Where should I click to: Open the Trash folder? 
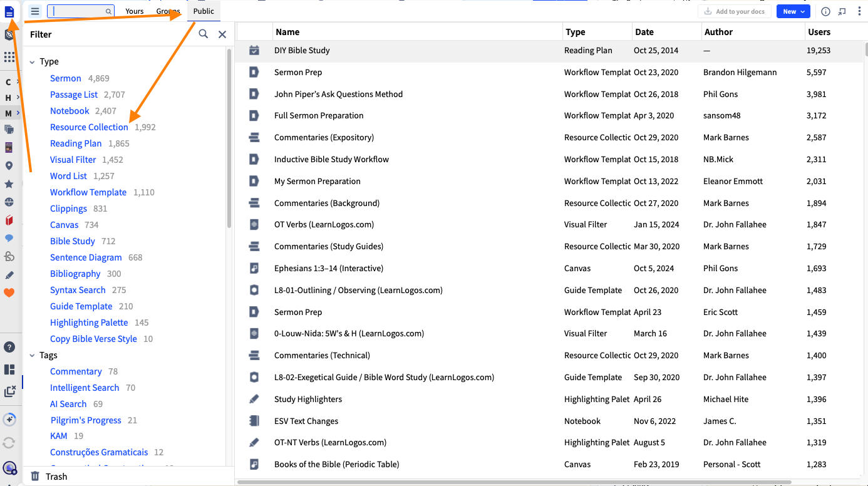pos(49,477)
